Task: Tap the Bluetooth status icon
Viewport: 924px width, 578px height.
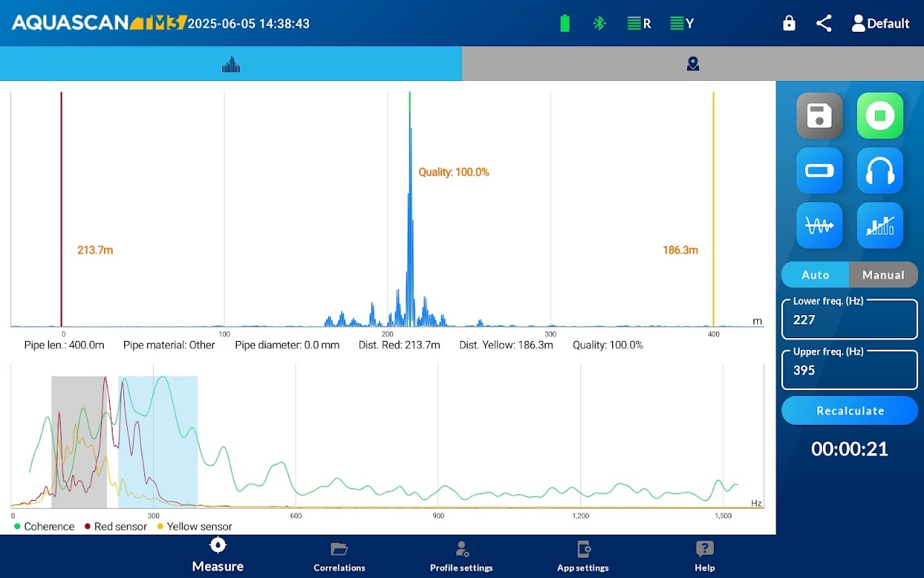Action: pos(599,23)
